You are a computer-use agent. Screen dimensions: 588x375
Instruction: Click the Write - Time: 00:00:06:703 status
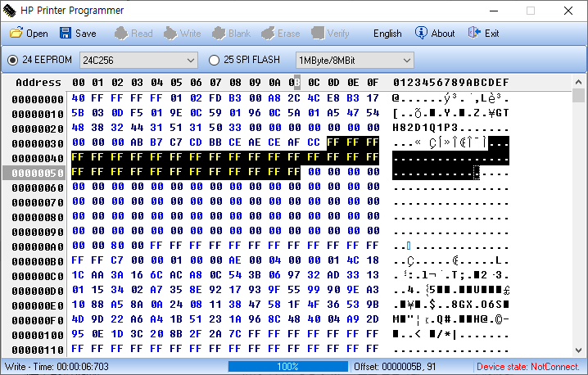point(57,366)
